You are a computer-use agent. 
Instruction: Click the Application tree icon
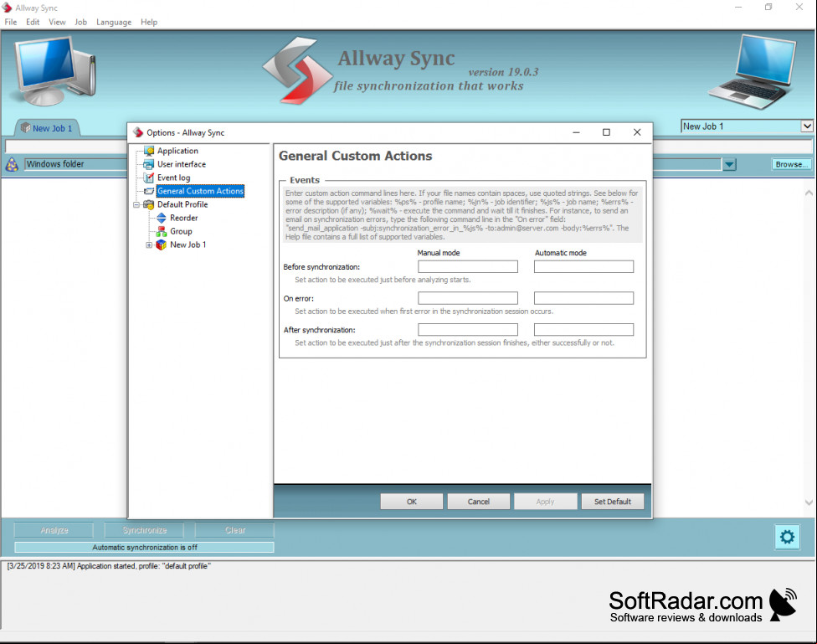[x=149, y=151]
